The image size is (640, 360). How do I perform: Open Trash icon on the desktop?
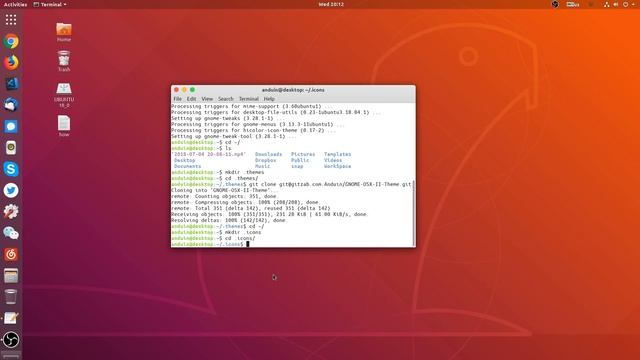[x=64, y=61]
